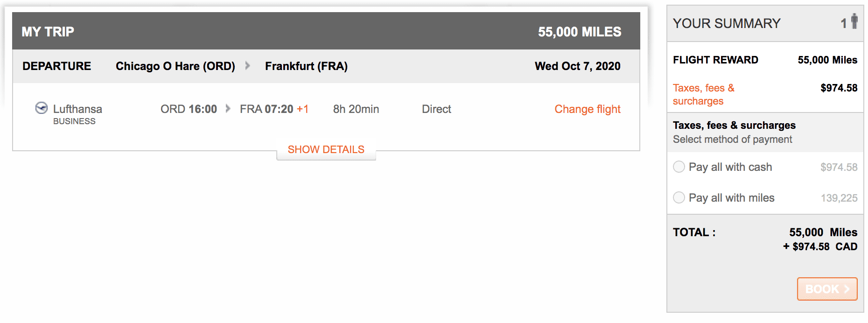This screenshot has height=323, width=868.
Task: Click the Taxes, fees & surcharges link
Action: point(703,94)
